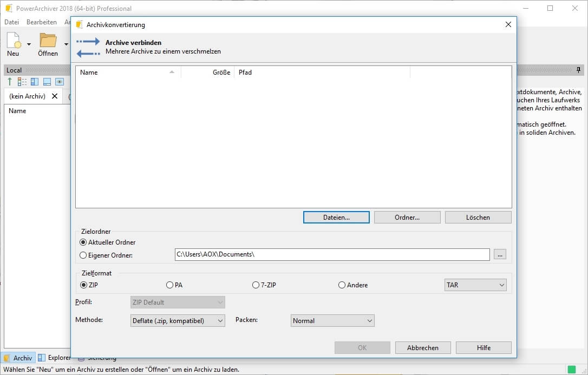This screenshot has width=588, height=375.
Task: Close the (kein Archiv) tab
Action: (55, 96)
